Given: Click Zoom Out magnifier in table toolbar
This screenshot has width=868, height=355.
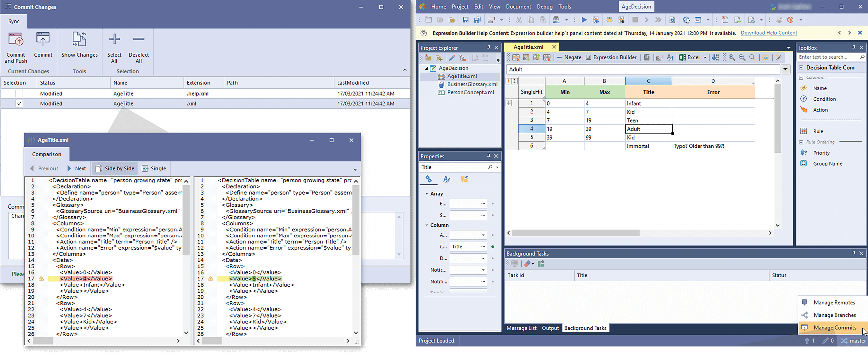Looking at the screenshot, I should click(742, 57).
